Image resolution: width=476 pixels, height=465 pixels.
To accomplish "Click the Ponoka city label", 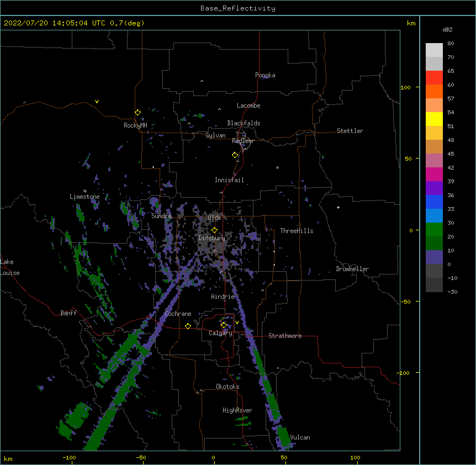I will [x=265, y=75].
